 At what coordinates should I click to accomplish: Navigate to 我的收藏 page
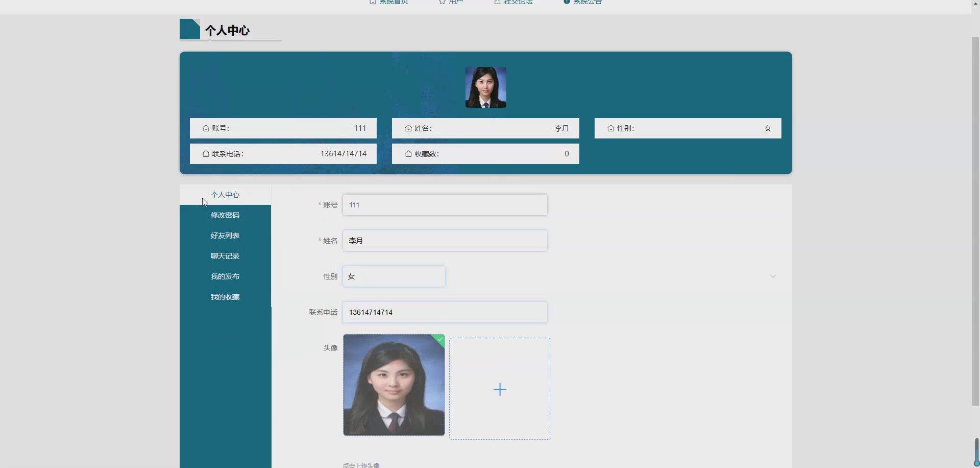[x=225, y=296]
